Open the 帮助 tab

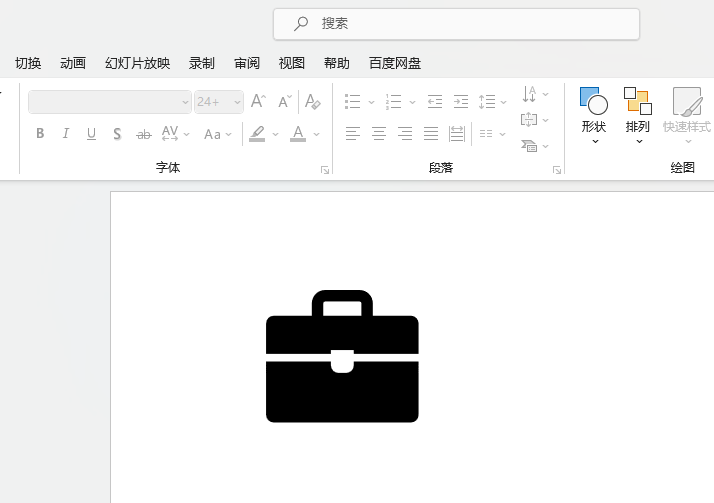pos(337,63)
